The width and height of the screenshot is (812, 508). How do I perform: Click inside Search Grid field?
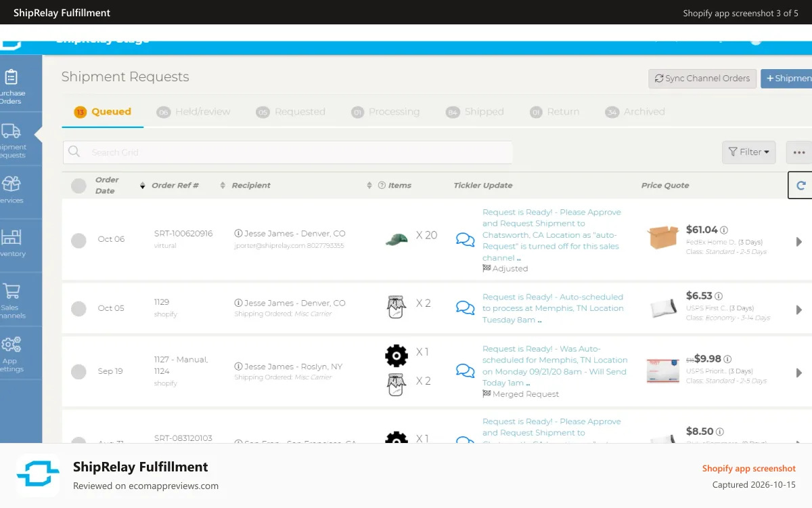(288, 152)
